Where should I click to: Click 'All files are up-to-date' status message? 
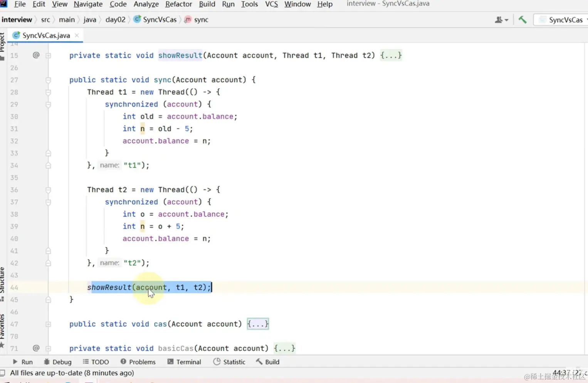click(72, 373)
